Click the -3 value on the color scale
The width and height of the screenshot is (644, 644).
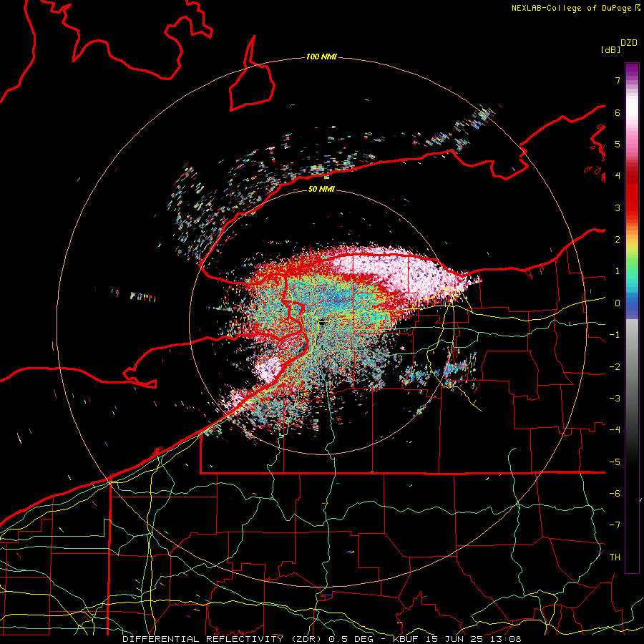[x=615, y=399]
